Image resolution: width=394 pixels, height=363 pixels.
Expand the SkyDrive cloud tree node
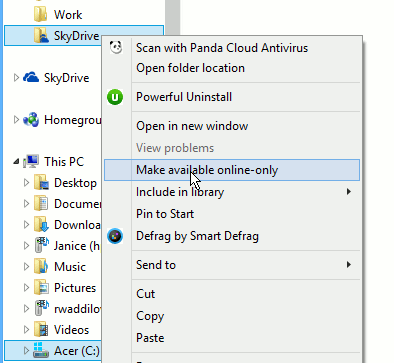coord(16,78)
